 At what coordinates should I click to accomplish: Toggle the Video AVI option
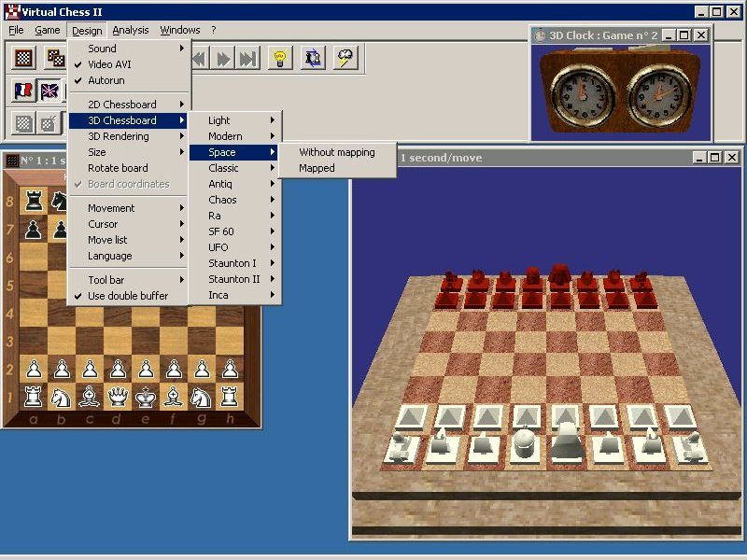[x=109, y=64]
